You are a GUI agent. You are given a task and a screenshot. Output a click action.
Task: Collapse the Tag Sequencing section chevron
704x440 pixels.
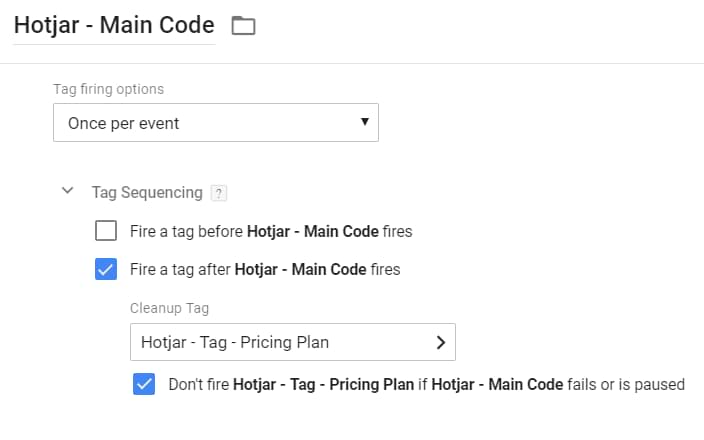coord(67,190)
